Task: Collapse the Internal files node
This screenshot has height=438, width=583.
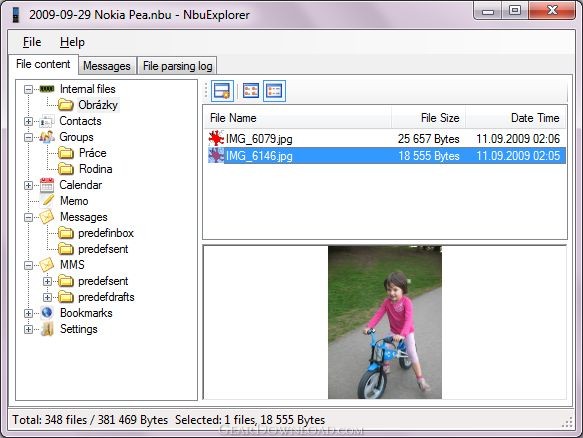Action: 28,89
